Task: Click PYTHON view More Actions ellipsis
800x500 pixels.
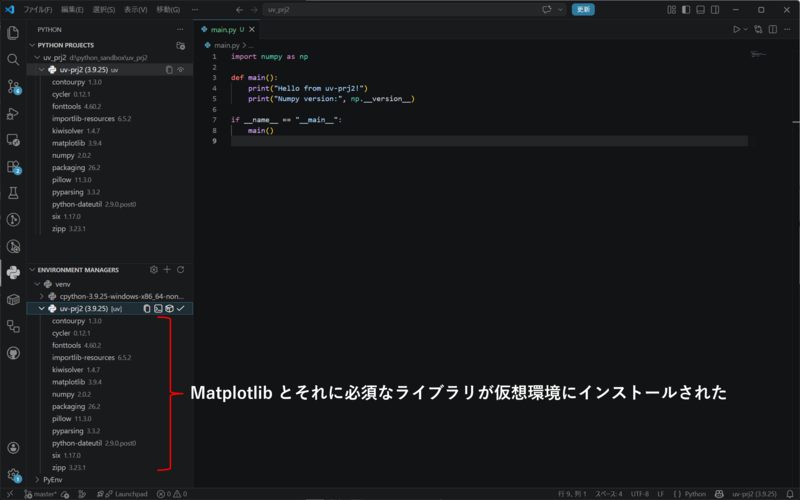Action: (180, 30)
